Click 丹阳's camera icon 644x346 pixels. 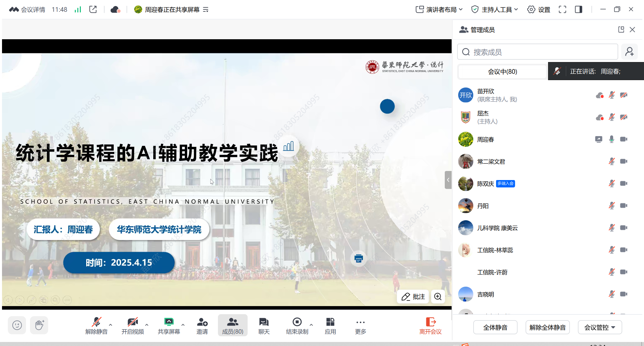624,206
